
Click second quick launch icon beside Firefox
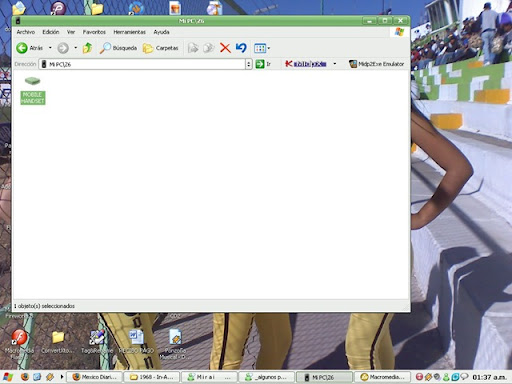37,377
